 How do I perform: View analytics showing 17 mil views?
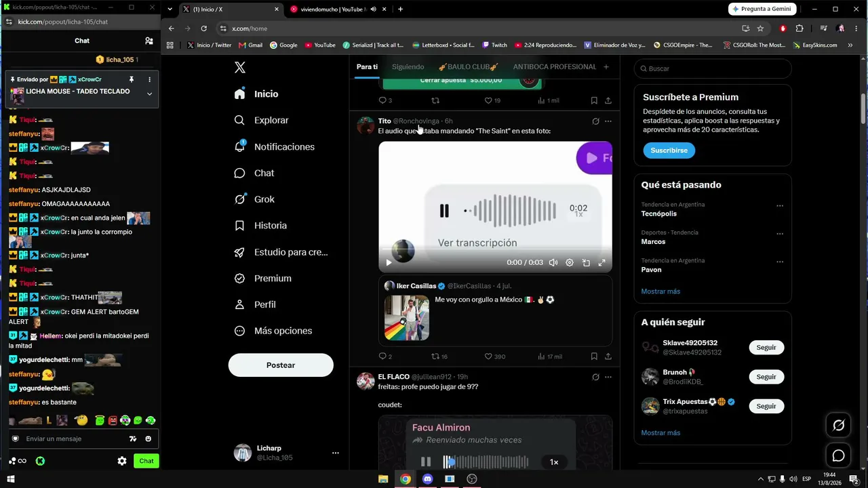pyautogui.click(x=550, y=357)
